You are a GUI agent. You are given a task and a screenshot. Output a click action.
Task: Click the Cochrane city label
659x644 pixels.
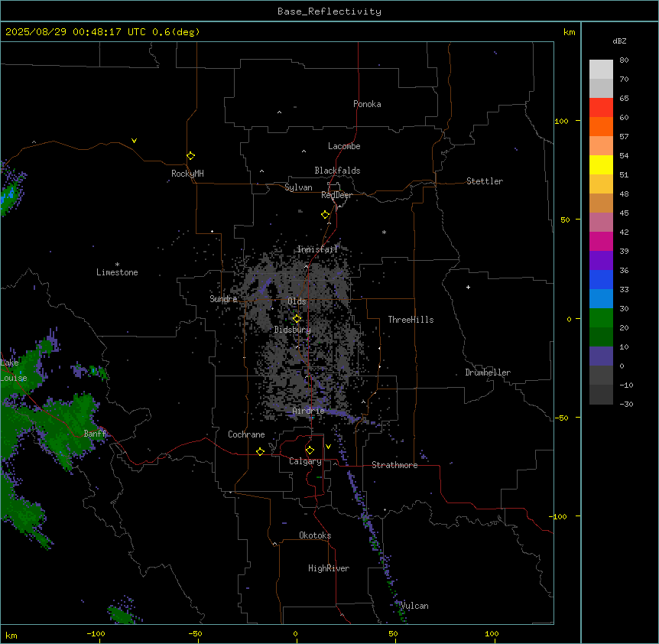(246, 434)
